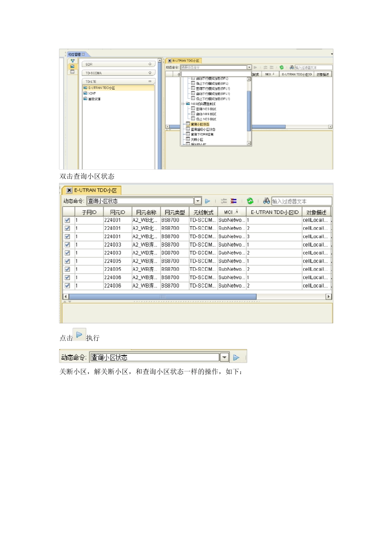Image resolution: width=392 pixels, height=555 pixels.
Task: Sort by 网元类型 column header
Action: [x=175, y=212]
